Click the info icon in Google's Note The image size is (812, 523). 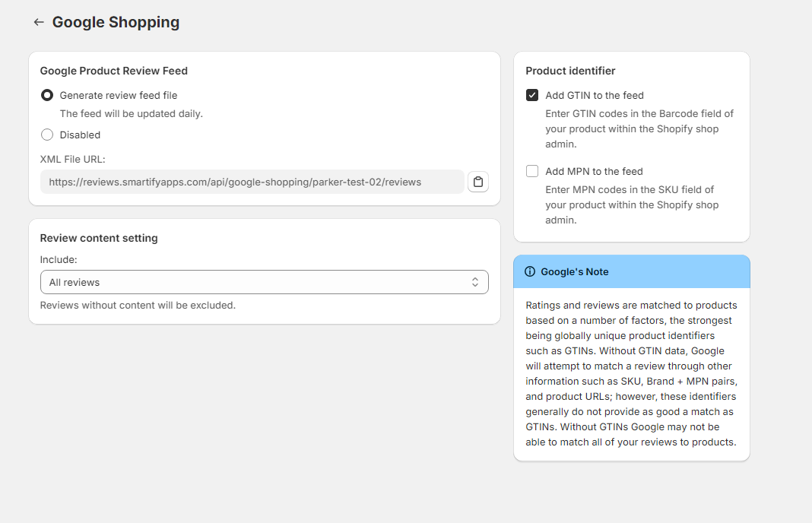click(x=530, y=272)
